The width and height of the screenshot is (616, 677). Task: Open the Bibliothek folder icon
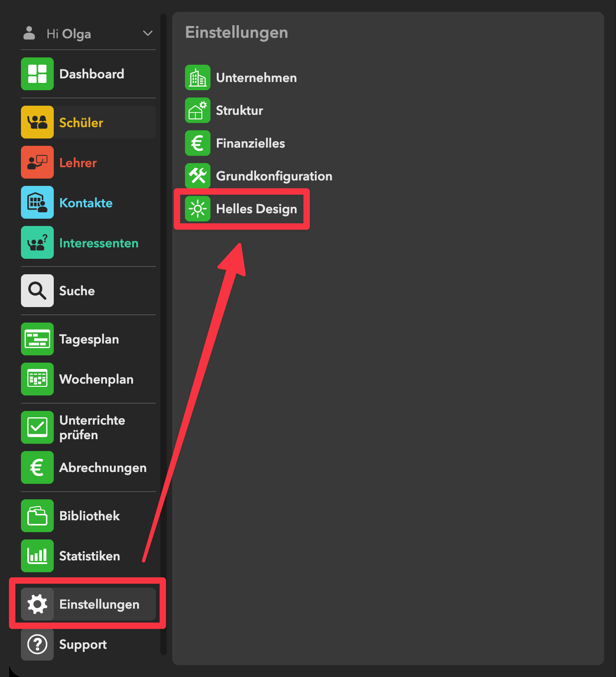(37, 516)
